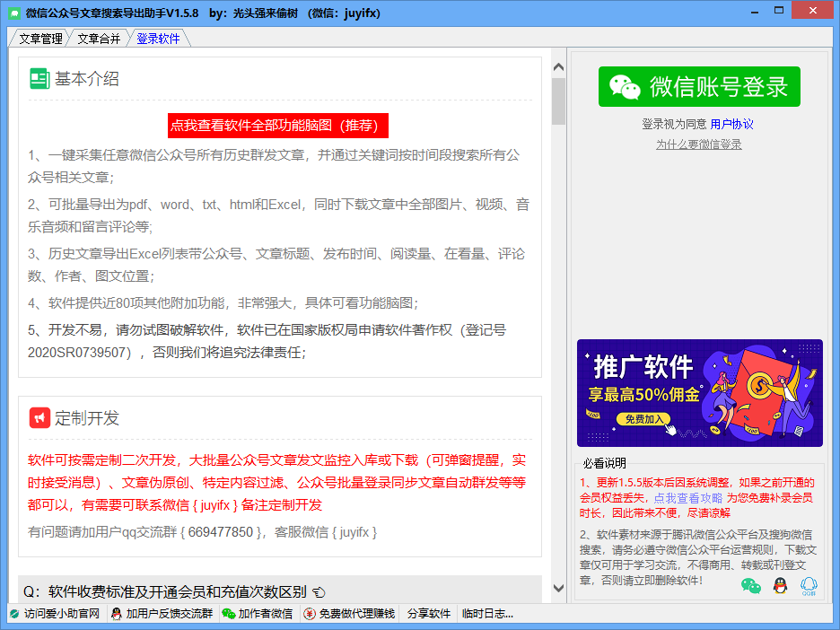
Task: Open the 用户协议 link
Action: (731, 124)
